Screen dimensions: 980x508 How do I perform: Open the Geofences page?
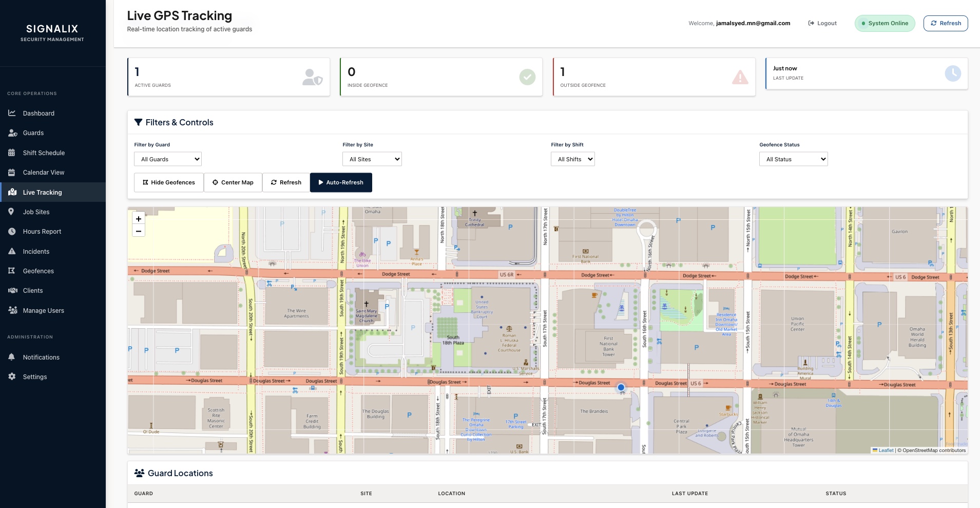tap(39, 271)
